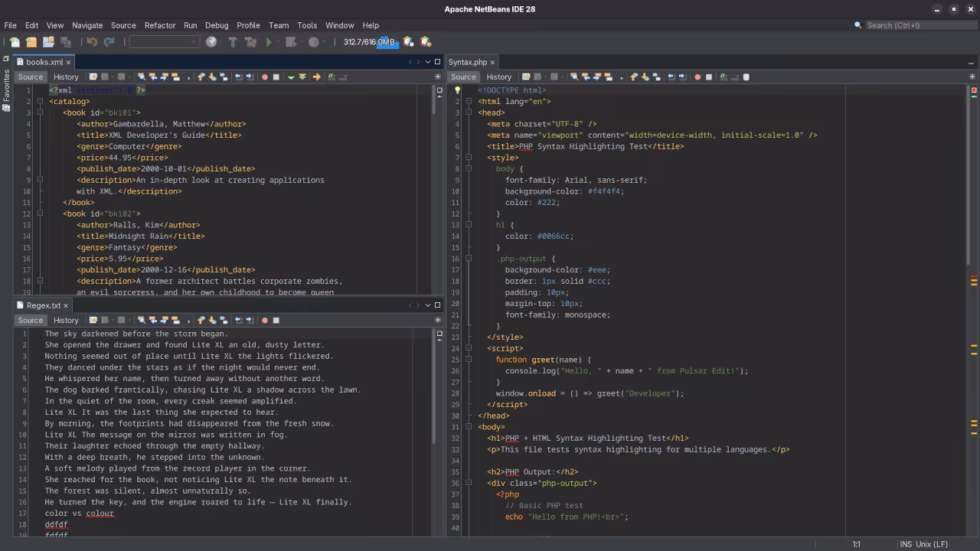Click the Last Edit location arrow in editor toolbar
This screenshot has height=551, width=980.
coord(316,77)
